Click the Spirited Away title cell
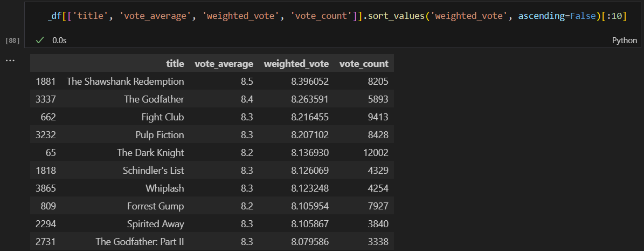The image size is (644, 251). point(156,224)
